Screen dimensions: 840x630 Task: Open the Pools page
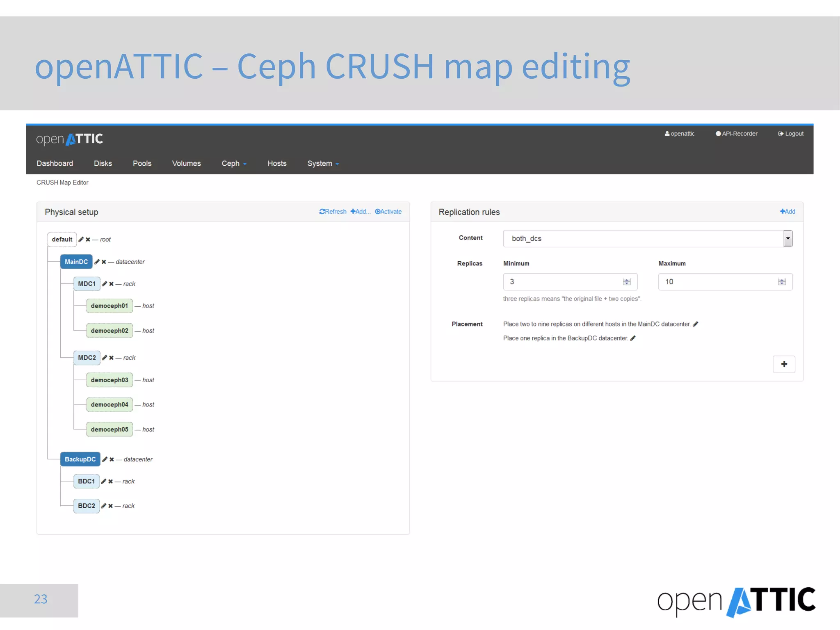coord(142,163)
